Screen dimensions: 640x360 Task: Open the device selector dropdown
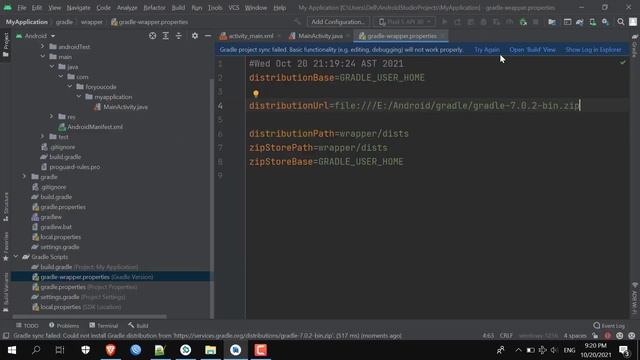(404, 22)
